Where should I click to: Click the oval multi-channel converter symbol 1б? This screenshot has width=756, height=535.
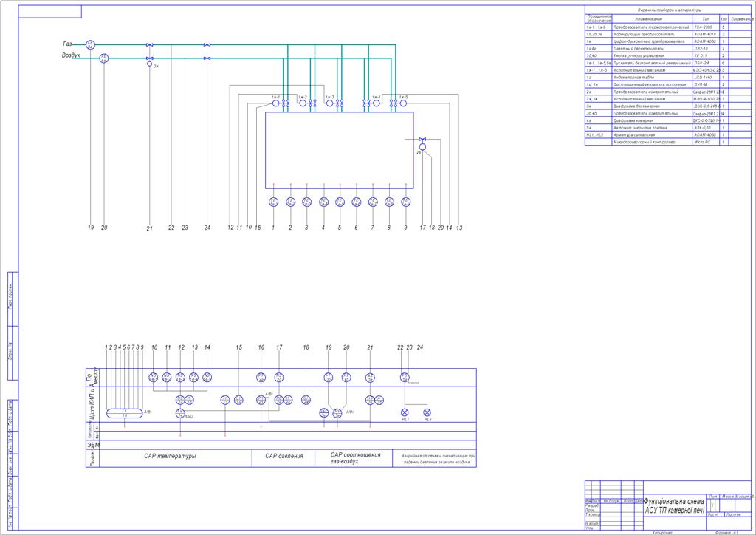coord(124,413)
